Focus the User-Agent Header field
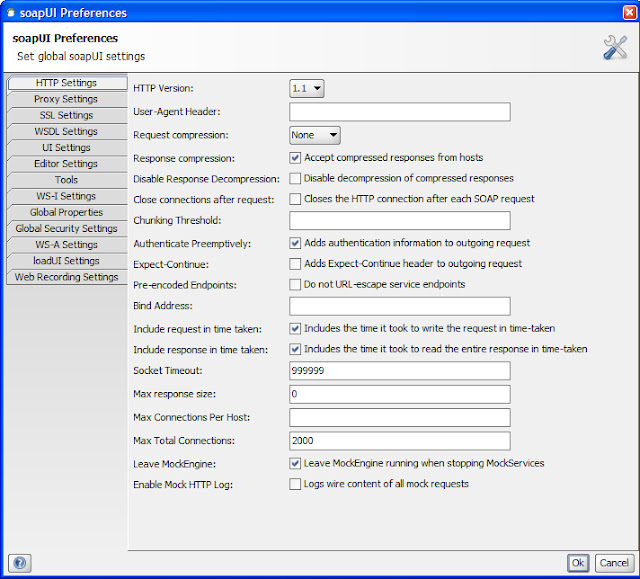This screenshot has width=640, height=579. click(x=400, y=112)
